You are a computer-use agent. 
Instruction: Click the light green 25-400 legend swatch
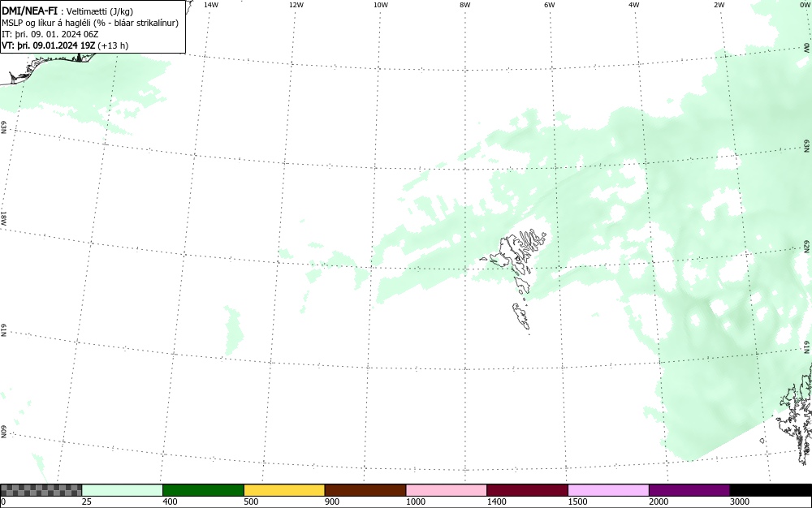[123, 490]
